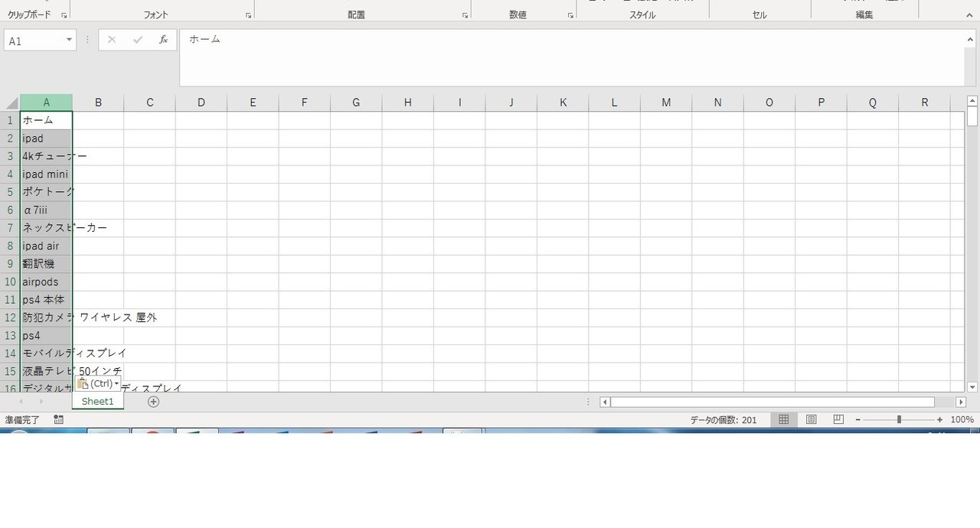Screen dimensions: 980x528
Task: Select cell A1 with 'ホーム'
Action: [x=46, y=120]
